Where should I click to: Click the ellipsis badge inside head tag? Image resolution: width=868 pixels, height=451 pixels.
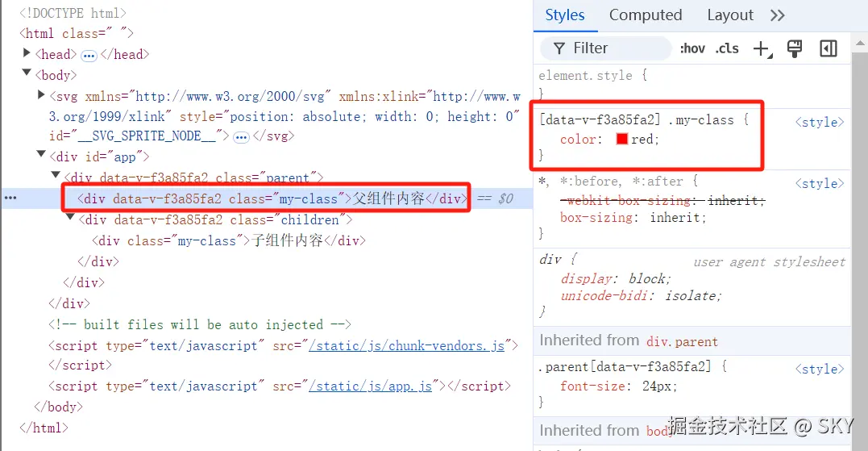(89, 56)
